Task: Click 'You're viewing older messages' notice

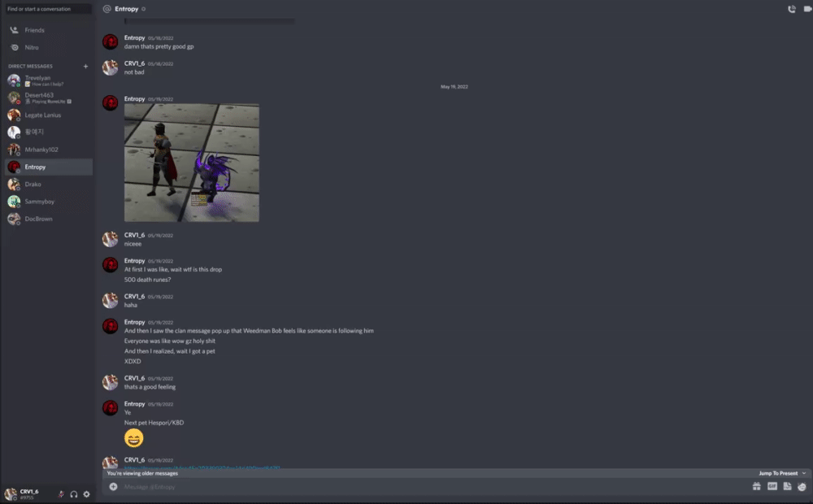Action: (x=142, y=473)
